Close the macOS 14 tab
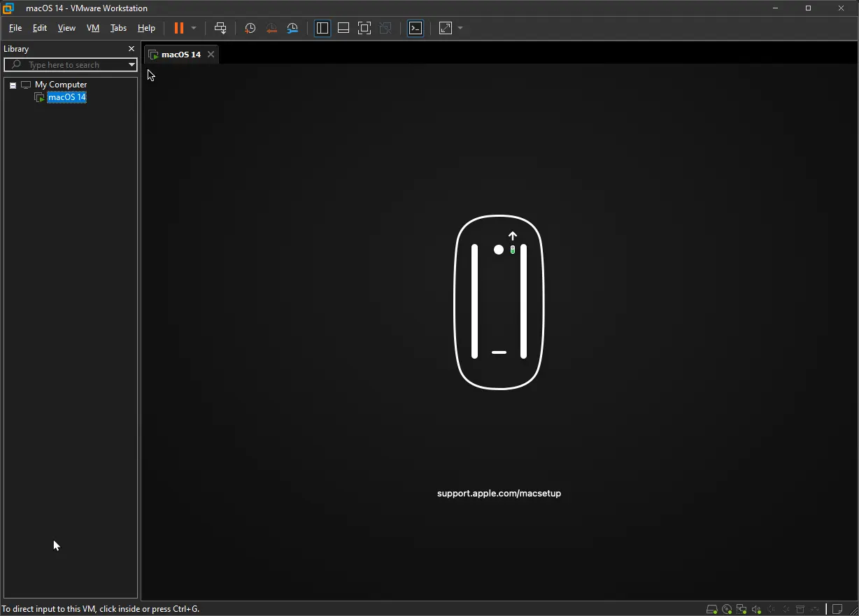 point(211,55)
